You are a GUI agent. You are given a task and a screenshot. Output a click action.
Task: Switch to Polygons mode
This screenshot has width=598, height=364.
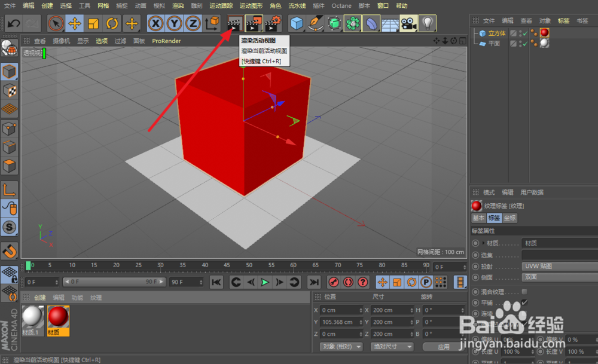pyautogui.click(x=10, y=166)
